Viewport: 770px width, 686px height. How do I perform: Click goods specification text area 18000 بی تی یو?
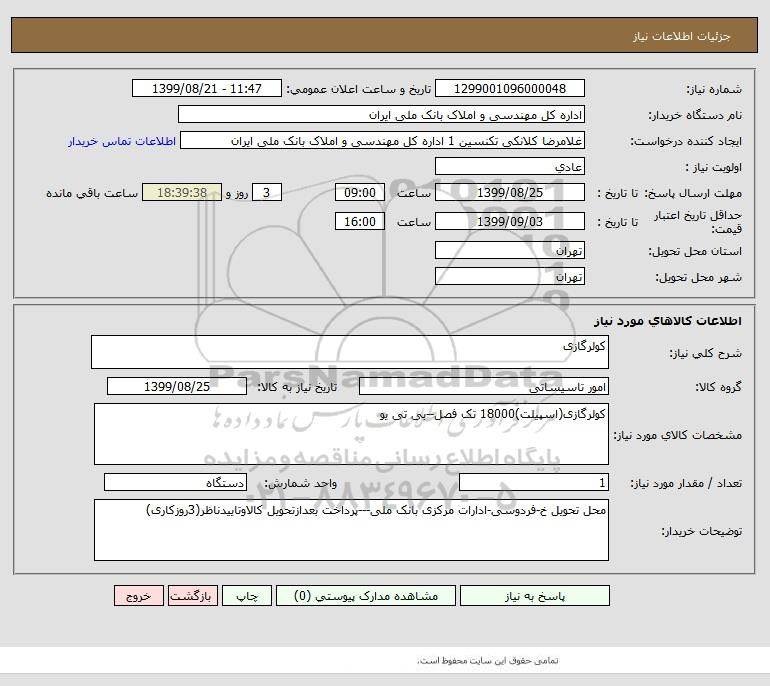click(351, 434)
